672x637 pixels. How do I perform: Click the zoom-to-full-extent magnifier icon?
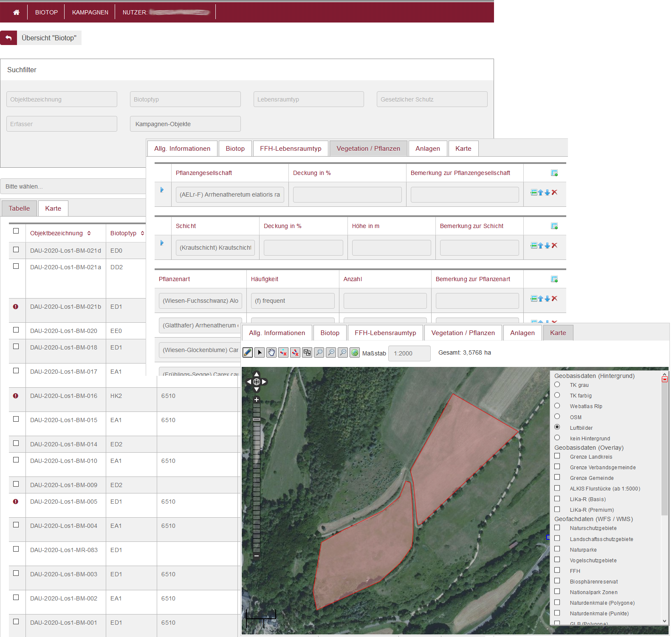click(319, 352)
